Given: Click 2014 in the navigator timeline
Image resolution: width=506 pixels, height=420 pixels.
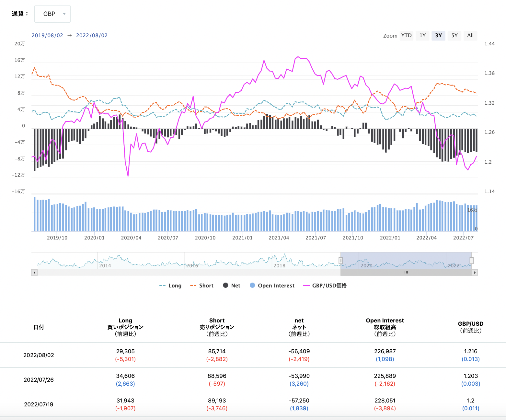Looking at the screenshot, I should pos(105,266).
